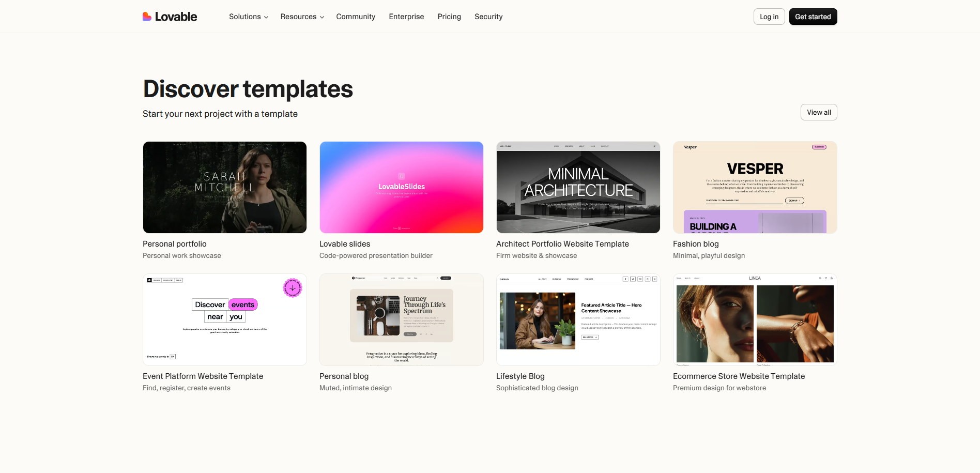Click 'Code-powered presentation builder' description
Image resolution: width=980 pixels, height=473 pixels.
(x=376, y=256)
